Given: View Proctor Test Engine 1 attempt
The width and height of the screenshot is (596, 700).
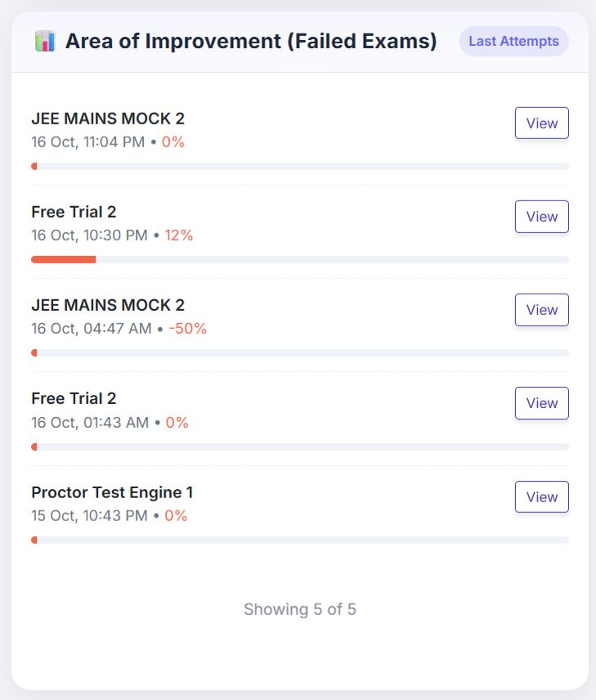Looking at the screenshot, I should pyautogui.click(x=541, y=496).
